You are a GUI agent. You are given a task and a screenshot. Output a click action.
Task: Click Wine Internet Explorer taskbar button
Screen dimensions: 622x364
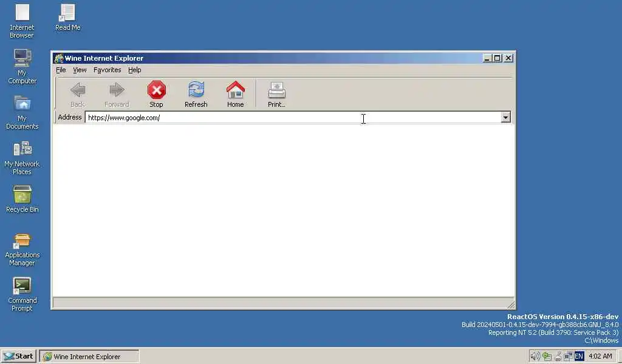(89, 356)
